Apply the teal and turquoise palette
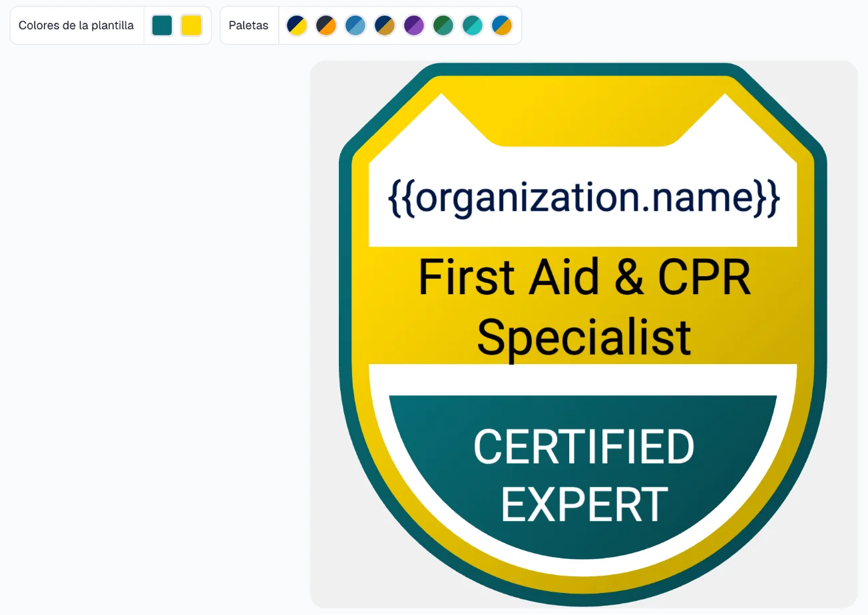Viewport: 868px width, 615px height. (x=472, y=25)
